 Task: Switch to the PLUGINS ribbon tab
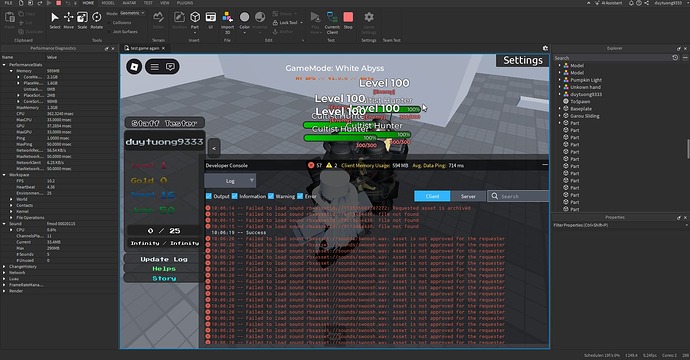pyautogui.click(x=184, y=3)
